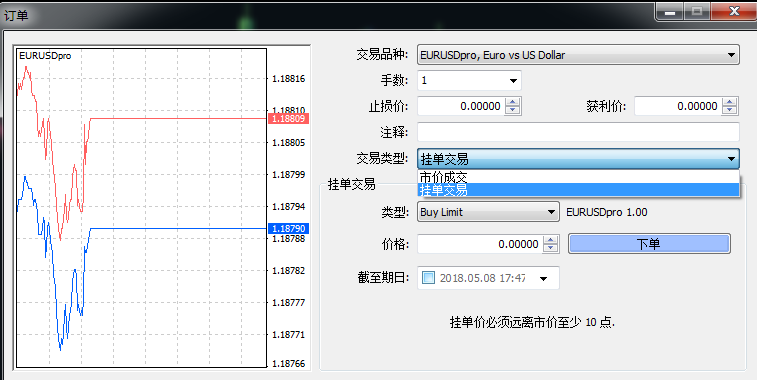This screenshot has height=380, width=757.
Task: Increase the pending order price with up arrow
Action: tap(550, 239)
